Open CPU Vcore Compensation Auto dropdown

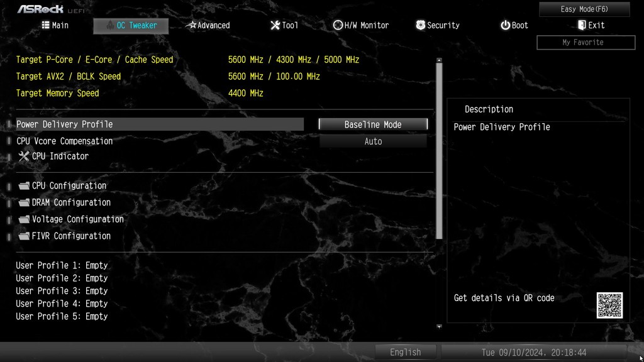tap(373, 141)
